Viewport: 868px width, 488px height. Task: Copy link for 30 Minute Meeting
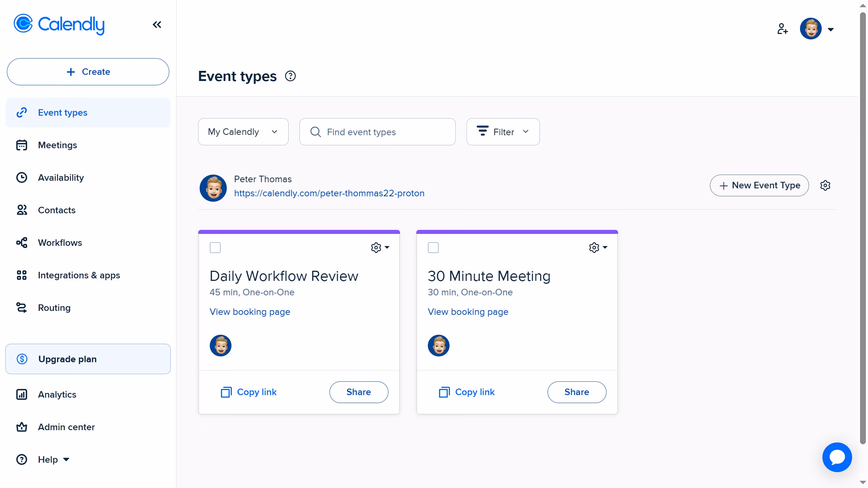tap(467, 392)
